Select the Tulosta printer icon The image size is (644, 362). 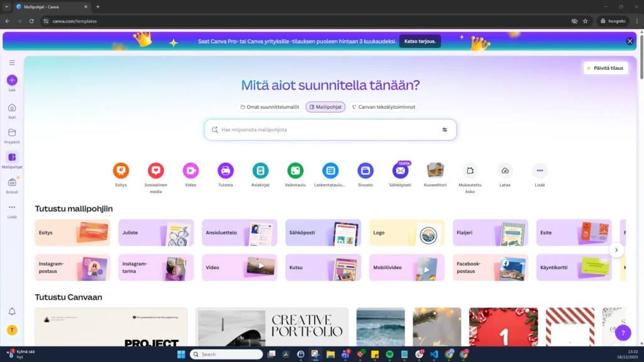point(226,170)
